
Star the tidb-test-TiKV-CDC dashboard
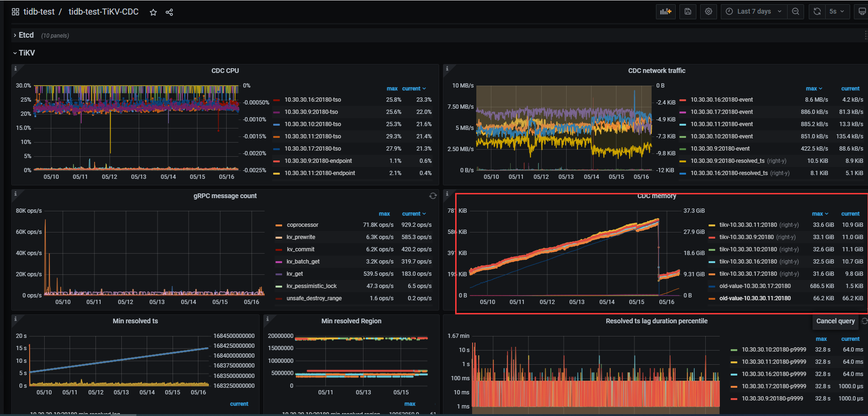(x=153, y=12)
